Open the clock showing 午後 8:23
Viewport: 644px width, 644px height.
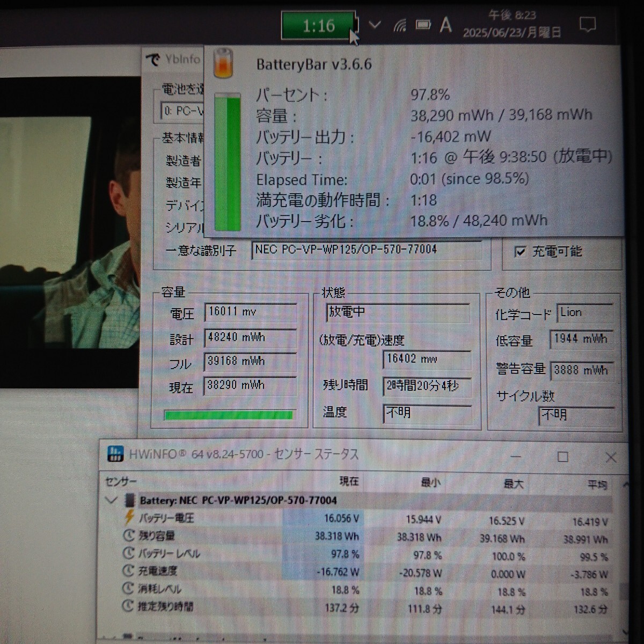point(513,24)
